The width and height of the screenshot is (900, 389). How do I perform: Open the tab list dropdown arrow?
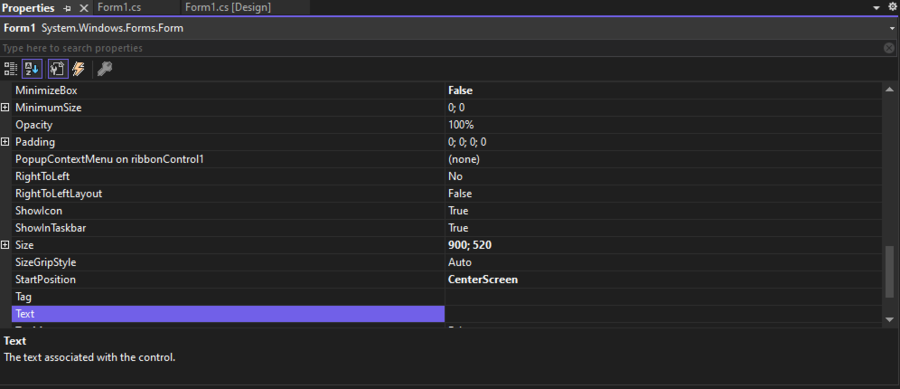pos(876,8)
